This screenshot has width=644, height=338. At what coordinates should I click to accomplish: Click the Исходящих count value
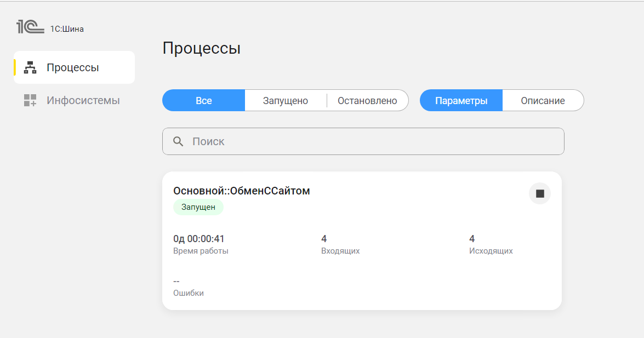click(472, 239)
